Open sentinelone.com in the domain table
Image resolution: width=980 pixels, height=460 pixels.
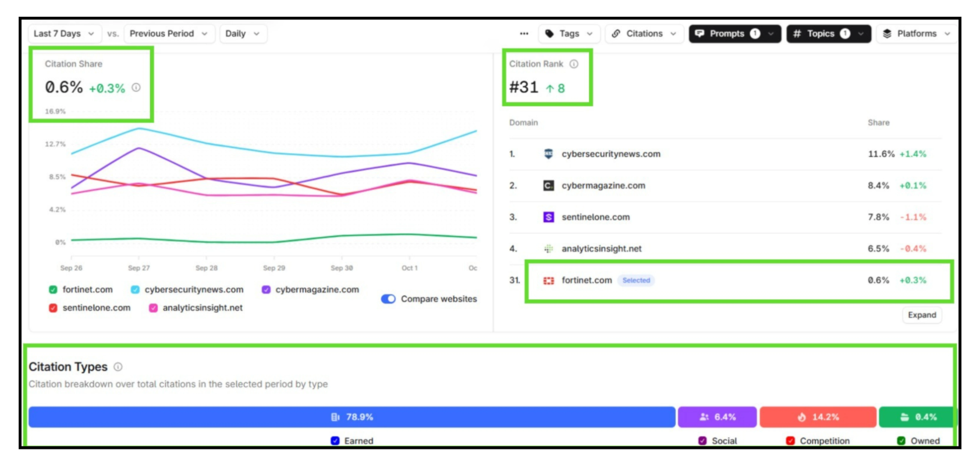click(x=595, y=217)
